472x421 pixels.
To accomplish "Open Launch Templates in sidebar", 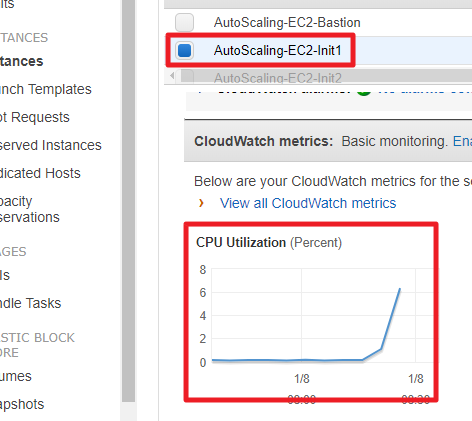I will tap(46, 89).
